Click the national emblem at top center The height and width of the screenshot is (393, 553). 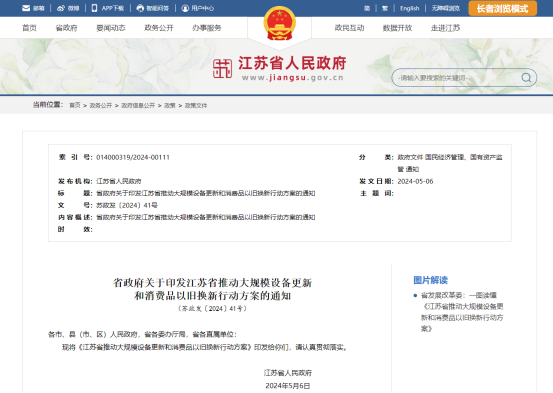pos(280,23)
